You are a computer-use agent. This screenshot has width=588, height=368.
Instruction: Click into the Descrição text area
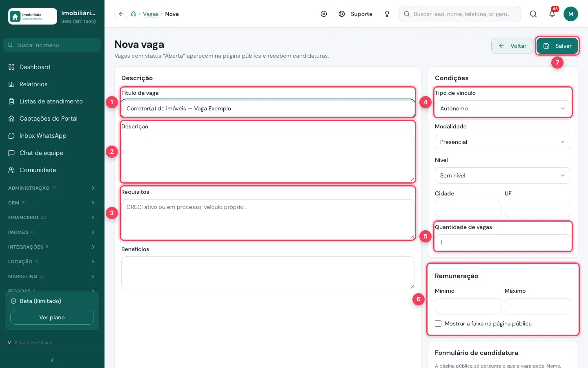coord(268,158)
